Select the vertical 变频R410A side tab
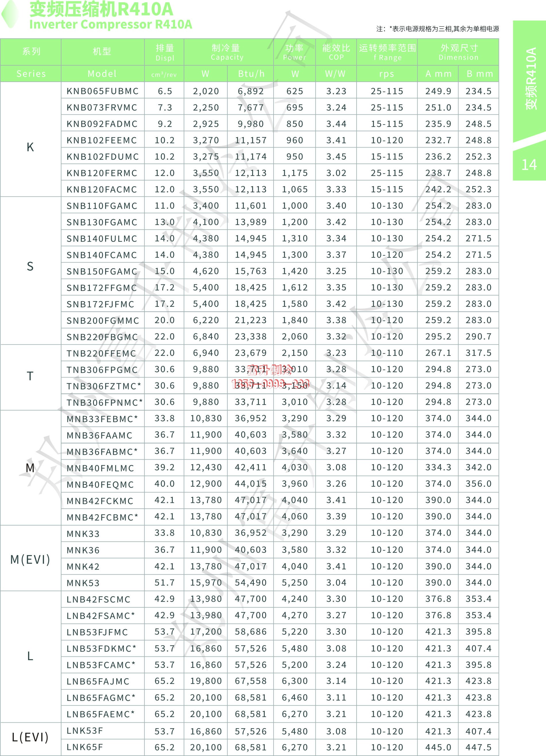This screenshot has width=546, height=756. tap(530, 79)
